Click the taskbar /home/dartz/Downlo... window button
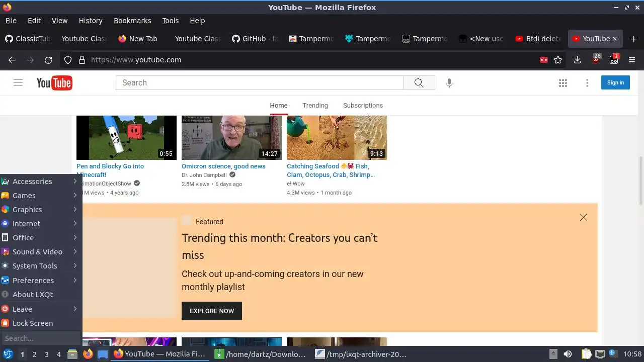Viewport: 644px width, 362px height. tap(260, 354)
